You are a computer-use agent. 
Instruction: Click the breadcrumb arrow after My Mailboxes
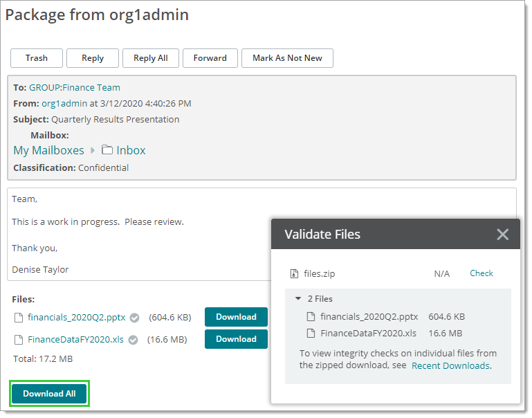[x=93, y=150]
